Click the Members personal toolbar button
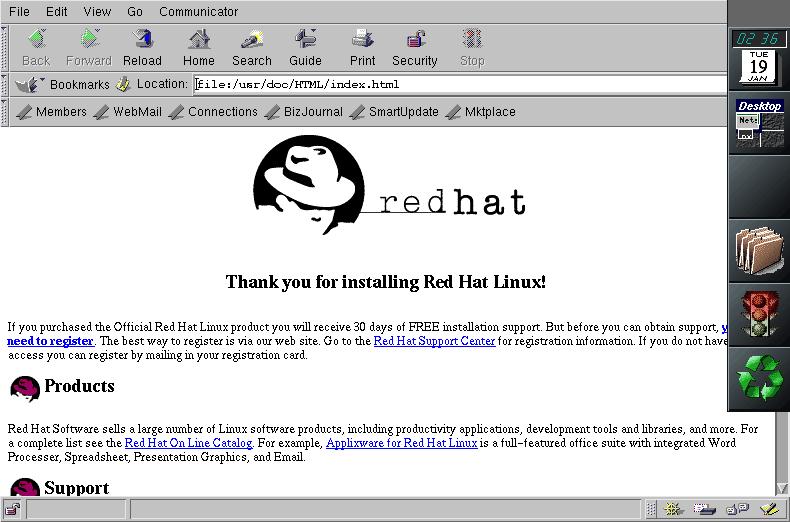Screen dimensions: 790x522 pyautogui.click(x=51, y=112)
